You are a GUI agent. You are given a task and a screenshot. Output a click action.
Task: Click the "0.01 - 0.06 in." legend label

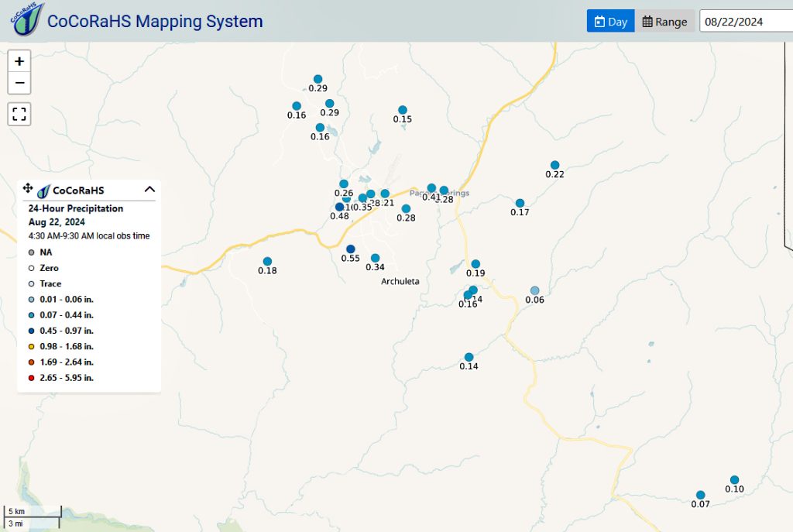(x=67, y=300)
